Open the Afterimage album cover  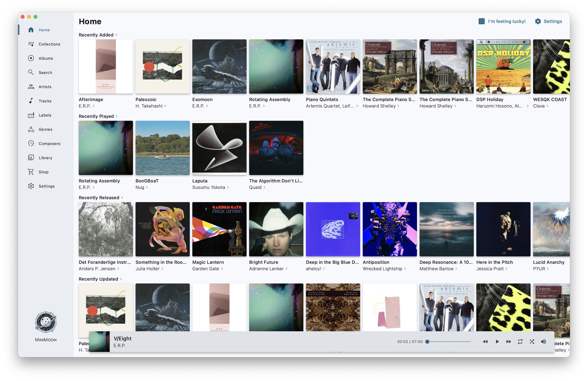[x=106, y=67]
